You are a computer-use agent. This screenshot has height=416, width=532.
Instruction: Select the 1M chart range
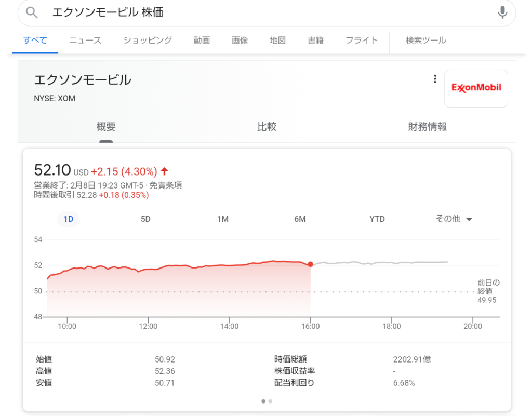[x=223, y=219]
